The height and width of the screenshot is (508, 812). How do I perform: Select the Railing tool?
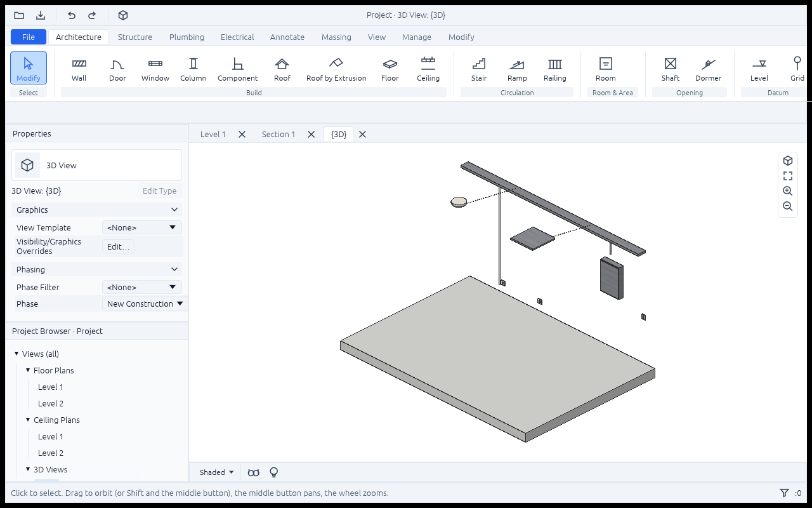coord(555,69)
